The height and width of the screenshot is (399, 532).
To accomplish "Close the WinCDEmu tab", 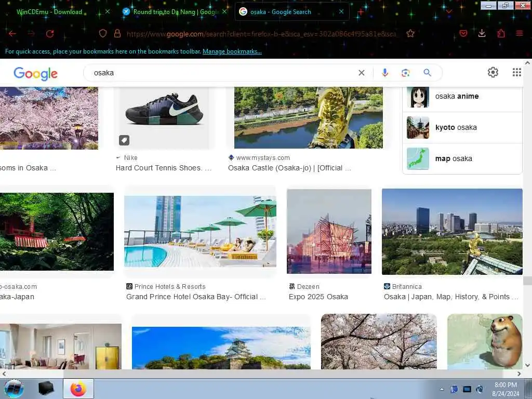I will 107,11.
